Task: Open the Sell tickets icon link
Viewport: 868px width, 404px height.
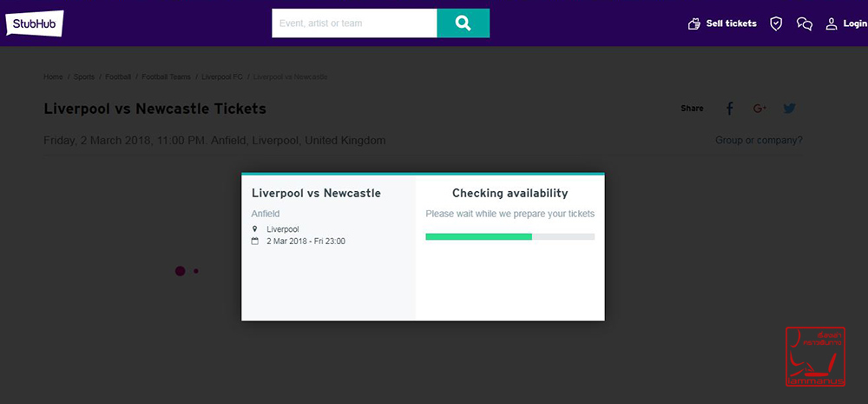Action: [x=694, y=23]
